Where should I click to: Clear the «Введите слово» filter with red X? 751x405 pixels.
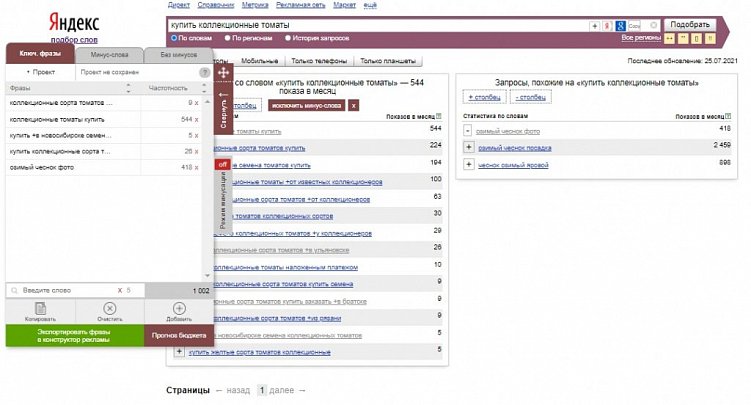pyautogui.click(x=120, y=291)
